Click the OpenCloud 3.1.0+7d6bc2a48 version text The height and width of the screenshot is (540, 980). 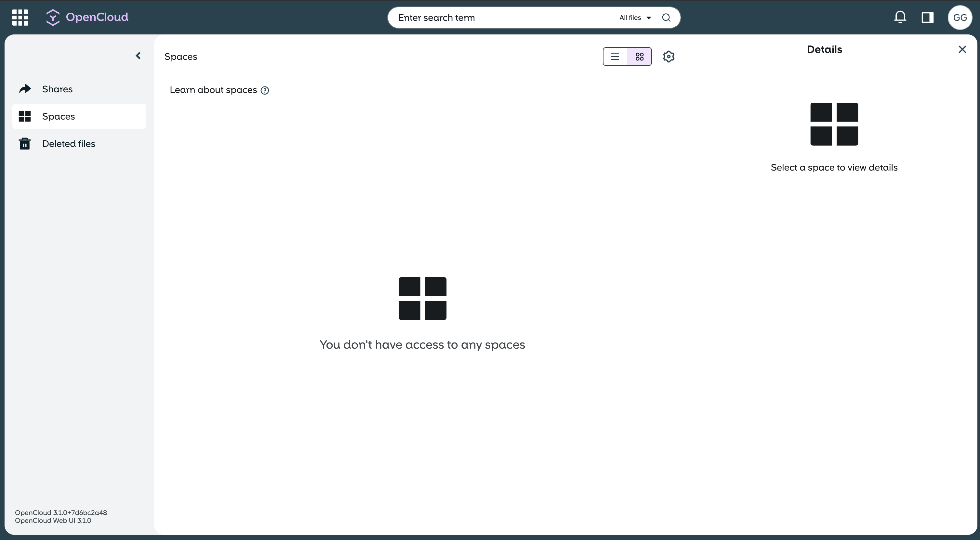point(61,513)
